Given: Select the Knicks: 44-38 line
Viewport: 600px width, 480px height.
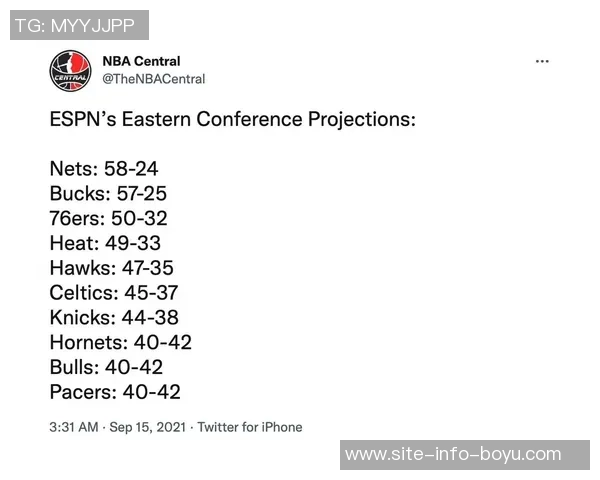Looking at the screenshot, I should (113, 318).
